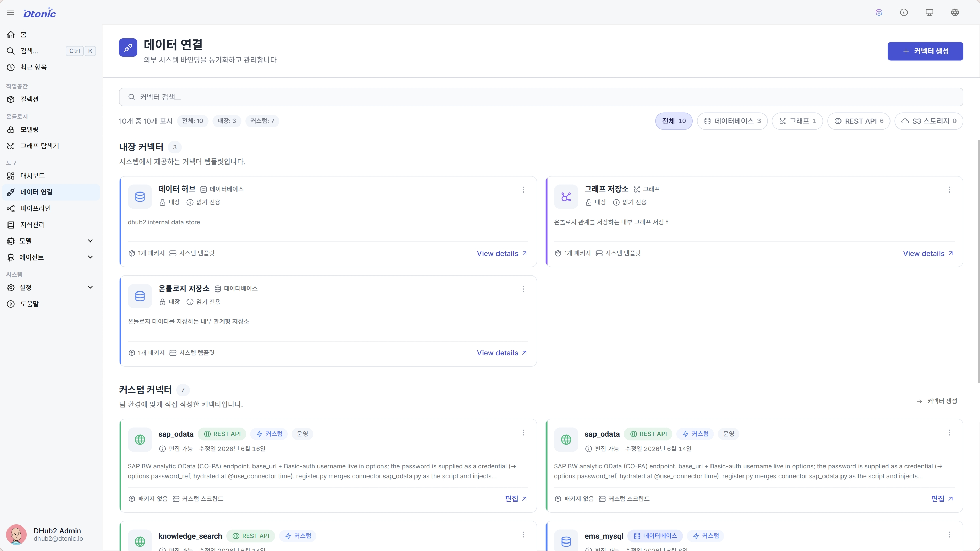Open 모델링 in sidebar
This screenshot has height=551, width=980.
point(51,130)
